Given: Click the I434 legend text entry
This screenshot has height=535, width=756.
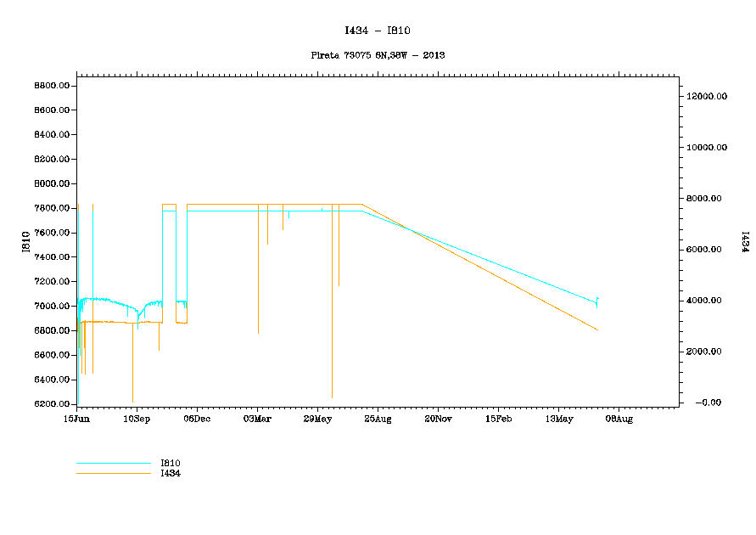Looking at the screenshot, I should point(171,473).
